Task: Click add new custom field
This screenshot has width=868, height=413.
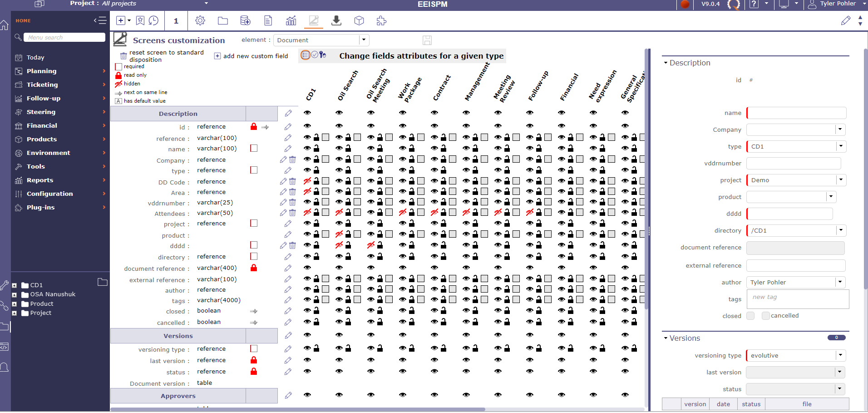Action: [x=251, y=56]
